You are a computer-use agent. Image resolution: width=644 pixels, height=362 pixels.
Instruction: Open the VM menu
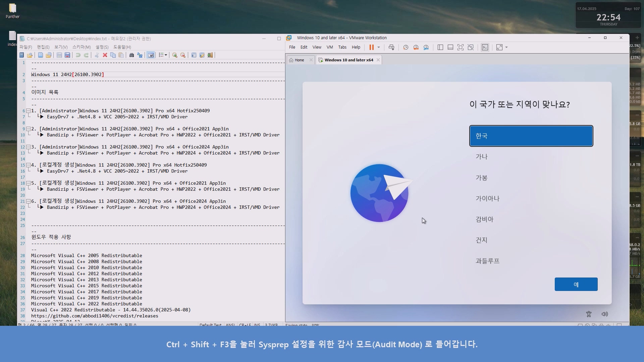(x=330, y=47)
